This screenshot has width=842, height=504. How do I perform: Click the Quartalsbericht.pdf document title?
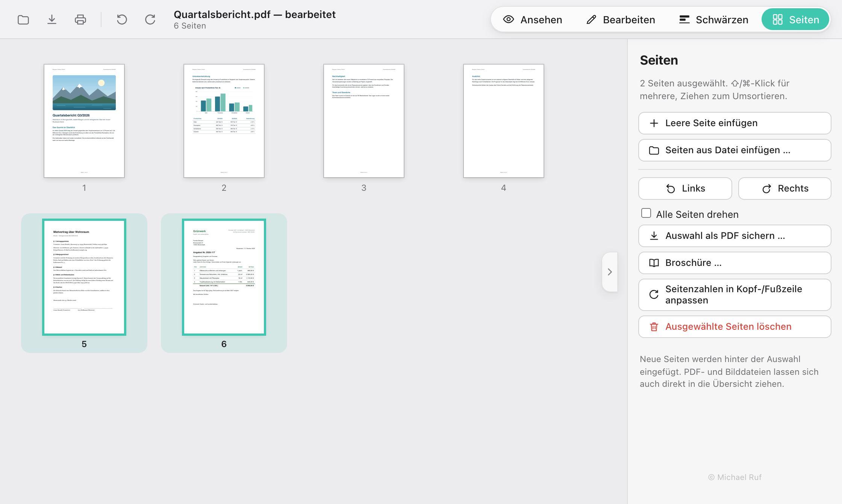click(x=254, y=14)
